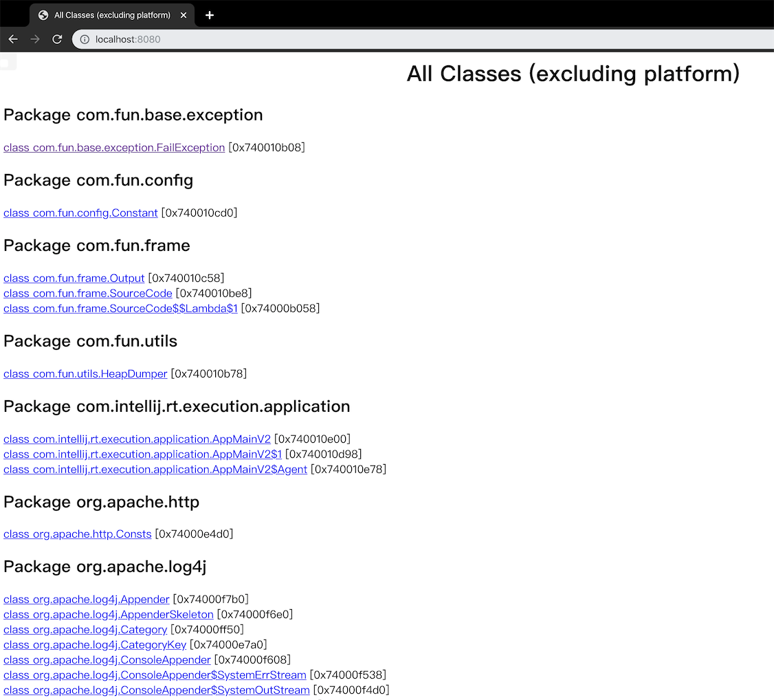
Task: Click heading Package com.fun.config
Action: (98, 180)
